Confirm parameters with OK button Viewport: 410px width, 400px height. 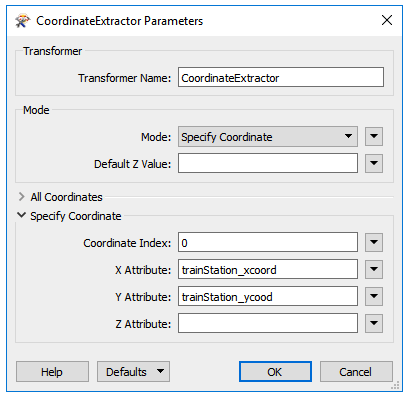point(275,372)
